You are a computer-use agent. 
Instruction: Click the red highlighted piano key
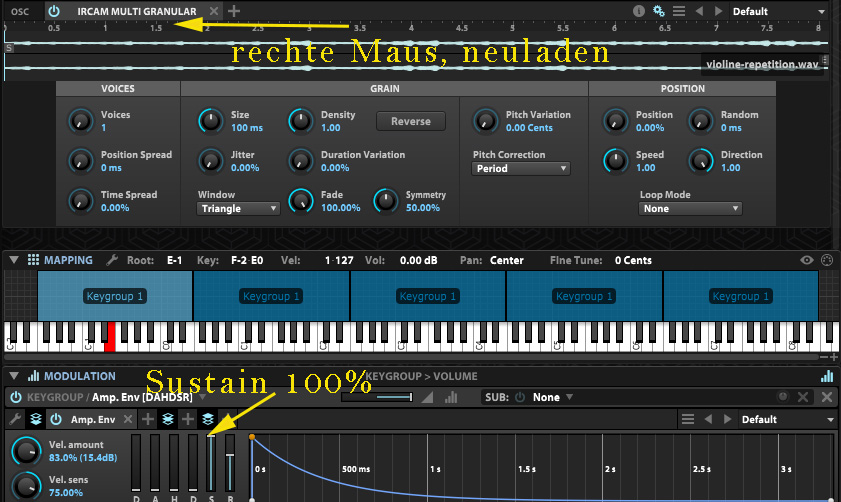[109, 337]
